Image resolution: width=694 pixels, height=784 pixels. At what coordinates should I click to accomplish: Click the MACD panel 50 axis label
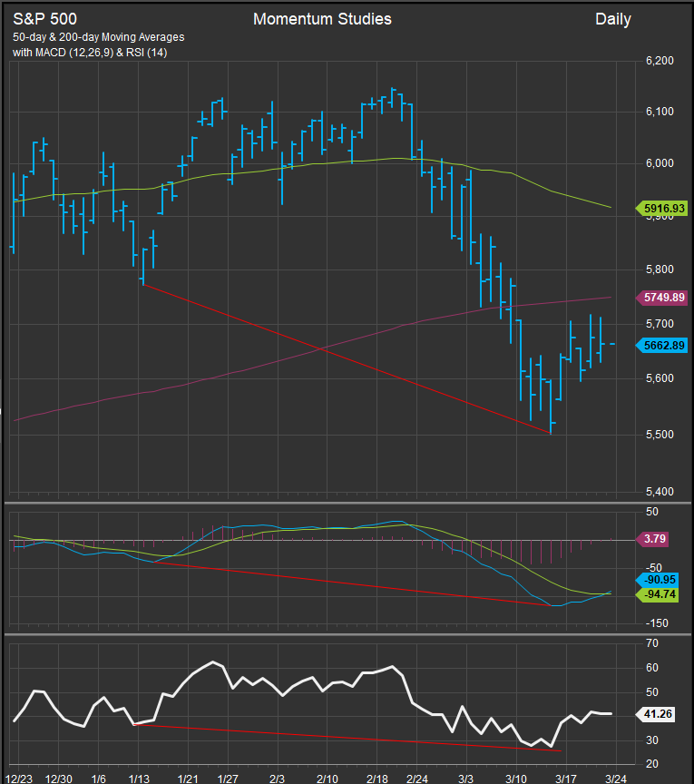[x=652, y=512]
